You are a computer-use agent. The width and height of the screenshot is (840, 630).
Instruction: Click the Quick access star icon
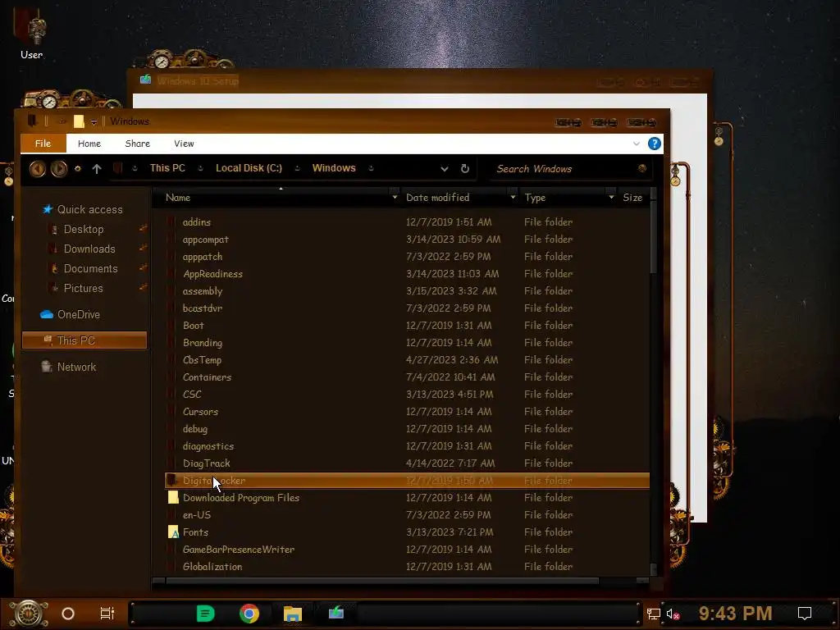point(48,209)
